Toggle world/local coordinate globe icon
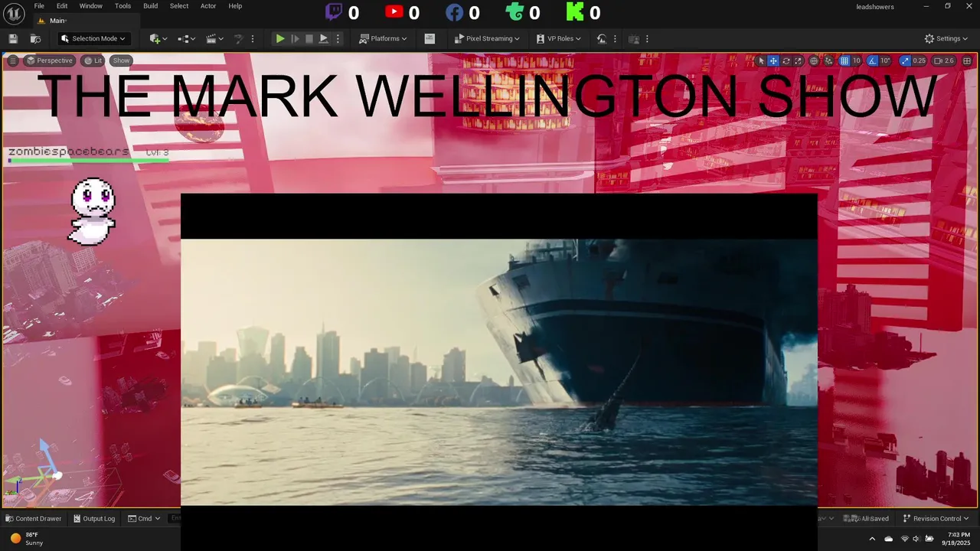The image size is (980, 551). pos(814,60)
